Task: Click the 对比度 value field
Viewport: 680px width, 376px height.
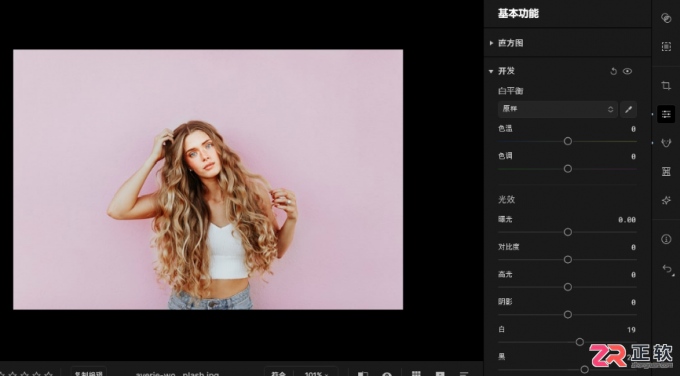Action: pos(633,248)
